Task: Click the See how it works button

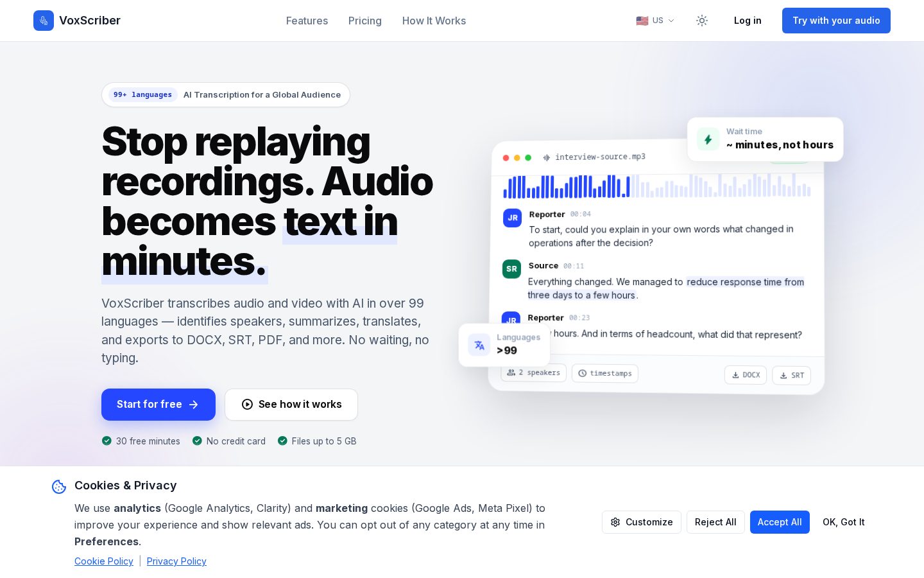Action: (291, 405)
